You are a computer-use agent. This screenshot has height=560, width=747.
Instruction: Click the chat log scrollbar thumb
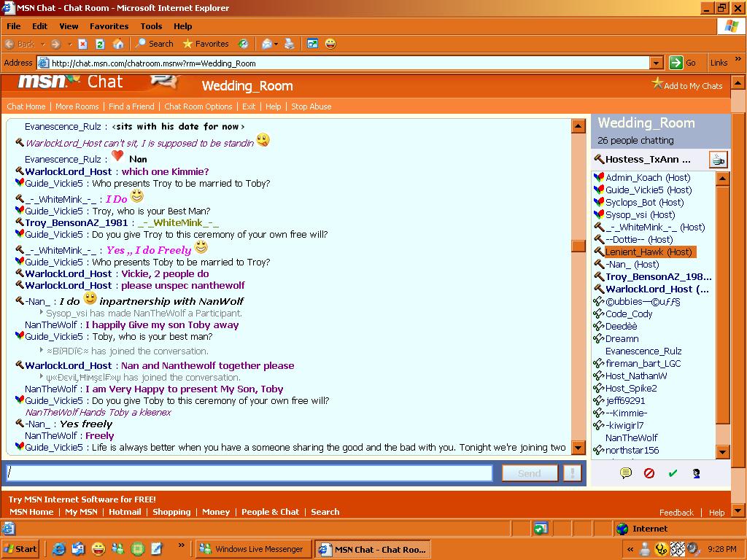578,246
